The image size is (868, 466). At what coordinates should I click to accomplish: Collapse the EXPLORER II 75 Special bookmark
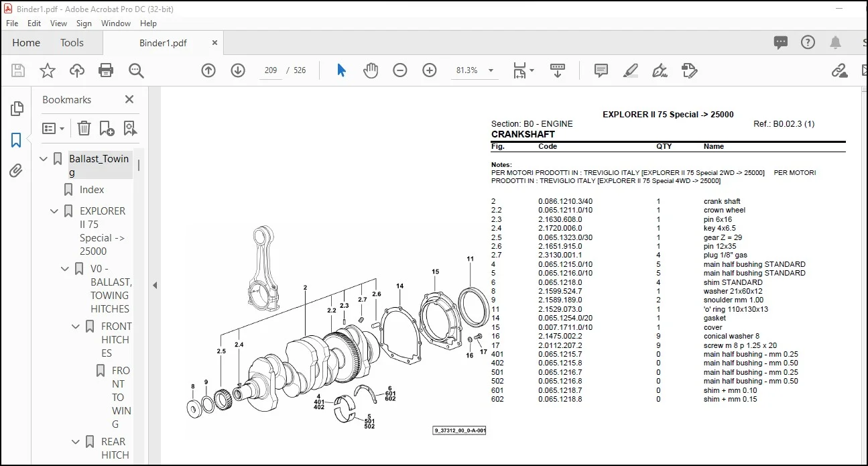tap(54, 211)
